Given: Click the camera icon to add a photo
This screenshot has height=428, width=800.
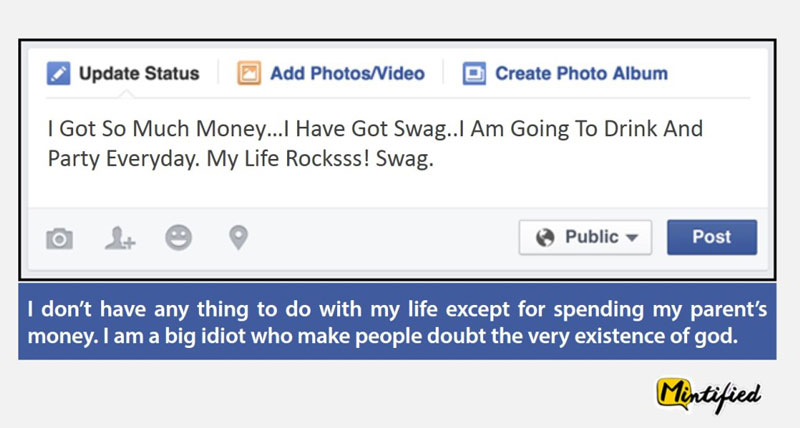Looking at the screenshot, I should click(59, 238).
